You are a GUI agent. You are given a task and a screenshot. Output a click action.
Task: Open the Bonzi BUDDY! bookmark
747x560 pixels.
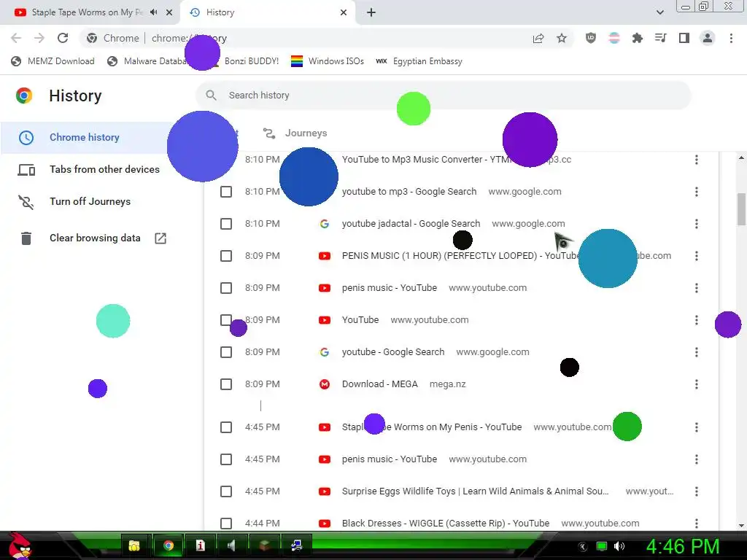click(245, 61)
